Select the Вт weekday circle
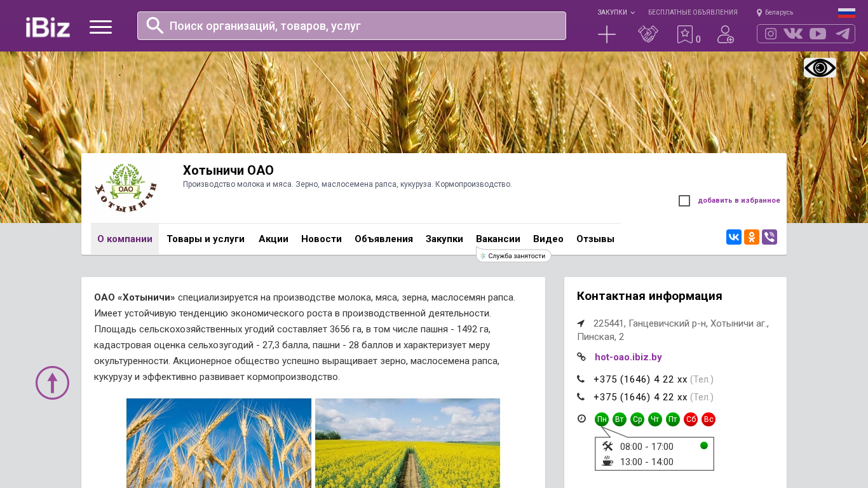The image size is (868, 488). coord(620,419)
